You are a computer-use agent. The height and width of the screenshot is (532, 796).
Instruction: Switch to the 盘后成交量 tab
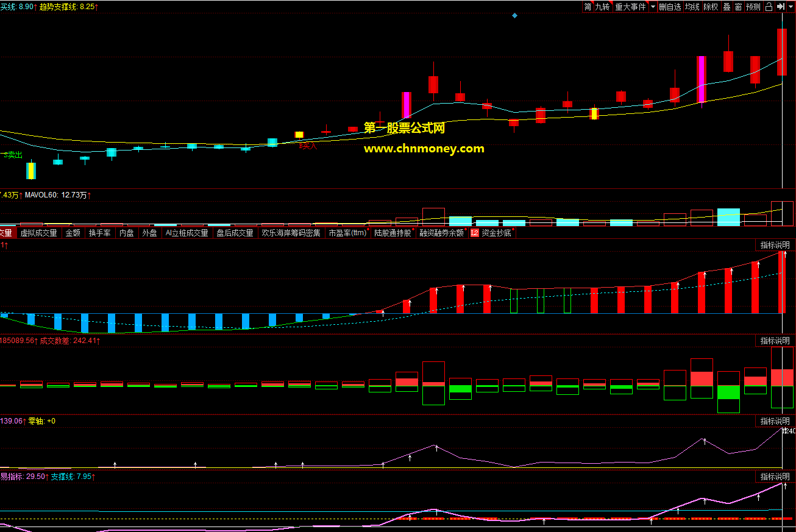point(235,233)
